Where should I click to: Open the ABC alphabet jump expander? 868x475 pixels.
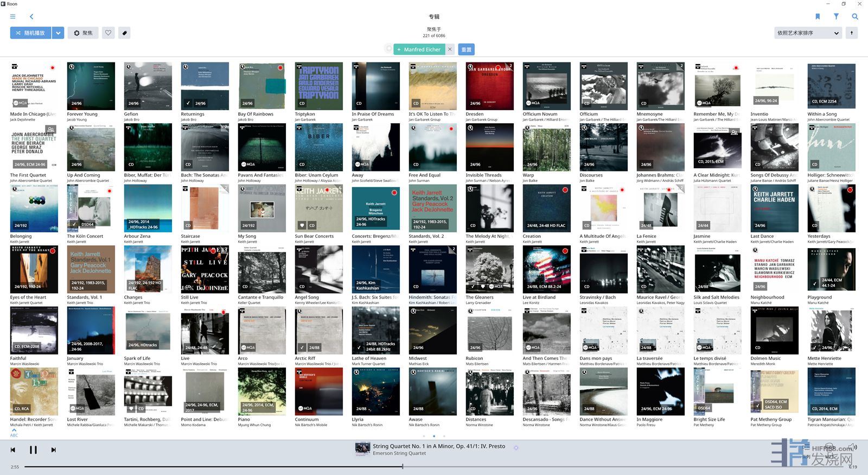[14, 434]
